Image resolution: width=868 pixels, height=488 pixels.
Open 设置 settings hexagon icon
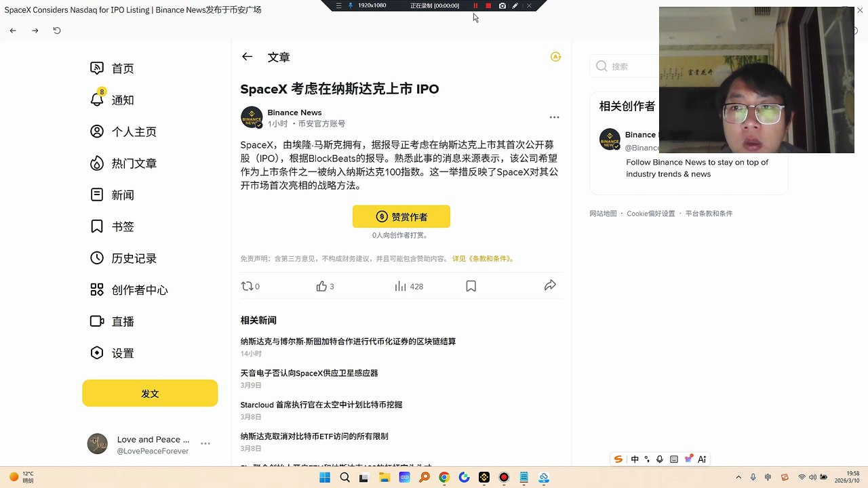point(97,353)
